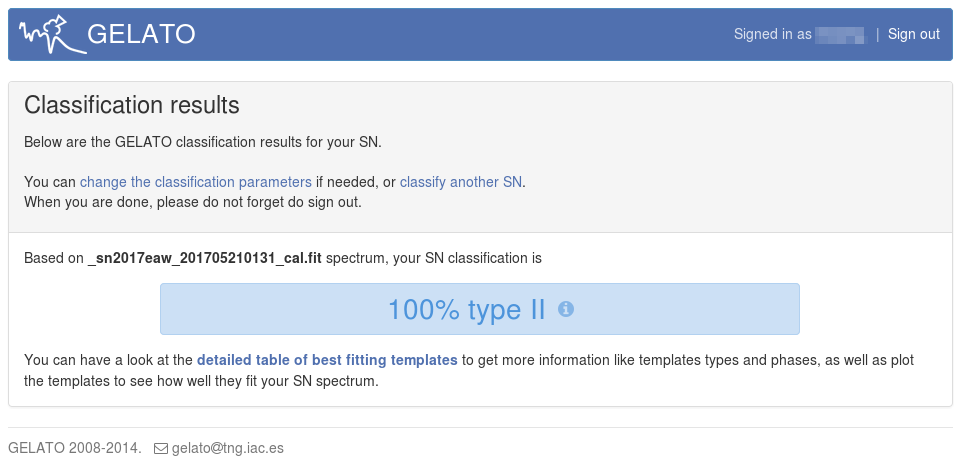The height and width of the screenshot is (463, 961).
Task: Open the change classification parameters link
Action: coord(196,182)
